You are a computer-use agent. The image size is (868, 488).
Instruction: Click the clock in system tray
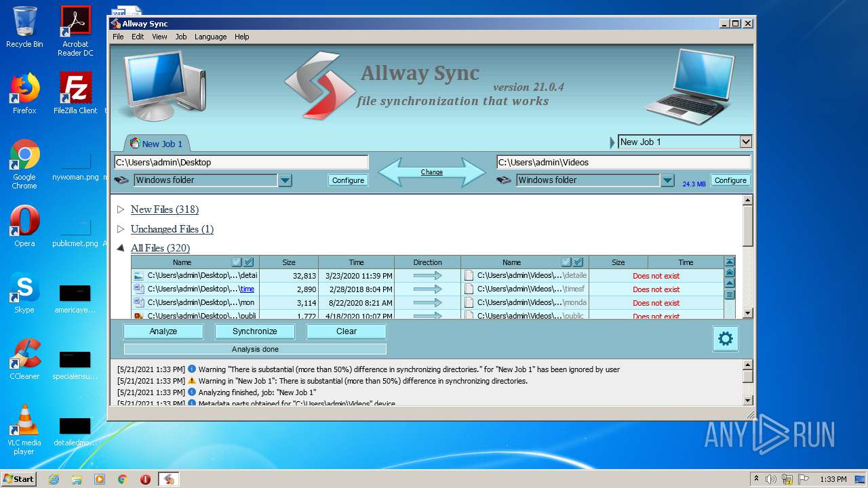[x=833, y=479]
